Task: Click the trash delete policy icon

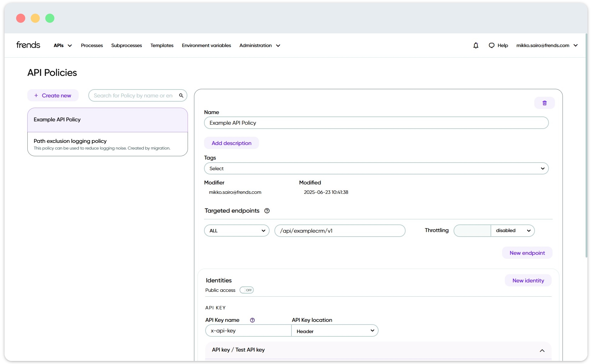Action: [x=544, y=103]
